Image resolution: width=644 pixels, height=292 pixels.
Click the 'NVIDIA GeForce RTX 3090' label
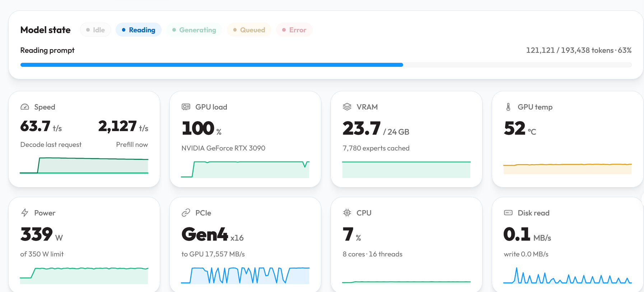pos(223,148)
